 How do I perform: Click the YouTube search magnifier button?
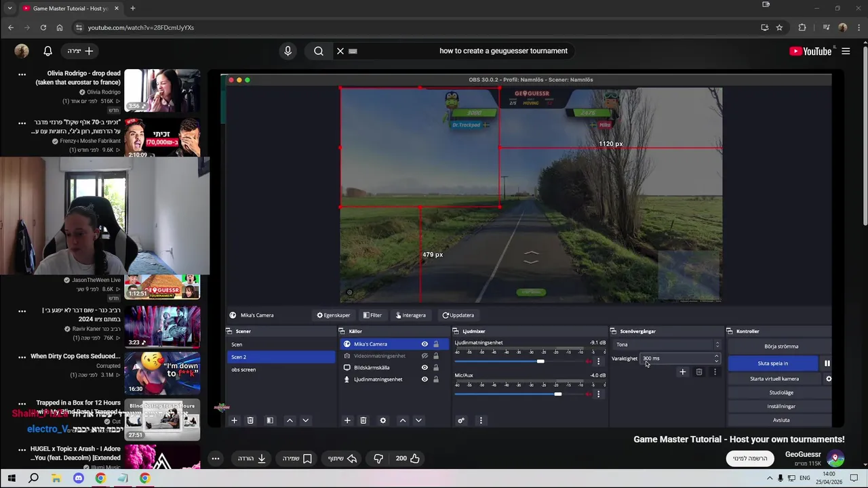[319, 51]
